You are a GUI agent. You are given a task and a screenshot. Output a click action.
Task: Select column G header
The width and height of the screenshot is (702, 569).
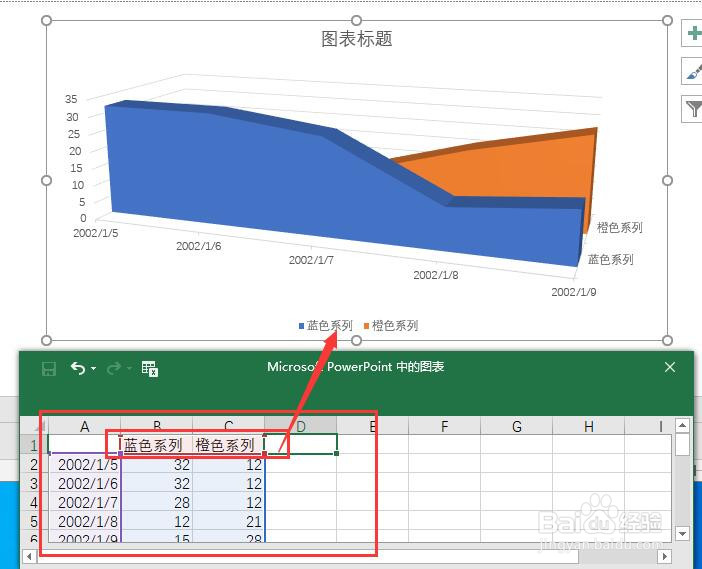point(517,426)
